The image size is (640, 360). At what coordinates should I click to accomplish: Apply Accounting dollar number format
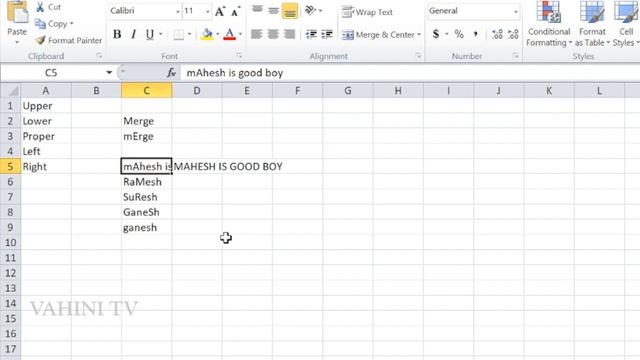coord(436,34)
